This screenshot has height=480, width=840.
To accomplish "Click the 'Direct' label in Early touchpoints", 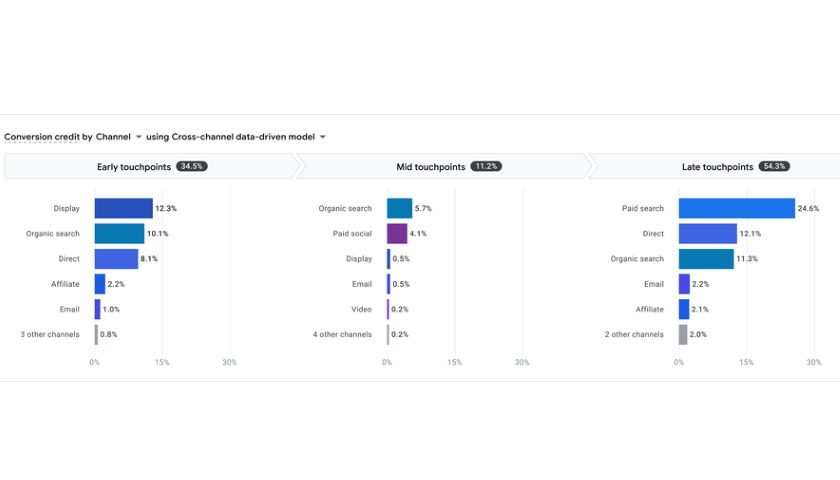I will [x=69, y=259].
